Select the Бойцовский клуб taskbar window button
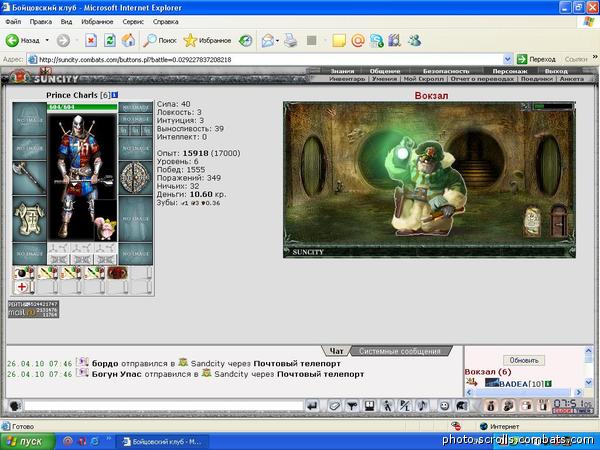 point(162,442)
